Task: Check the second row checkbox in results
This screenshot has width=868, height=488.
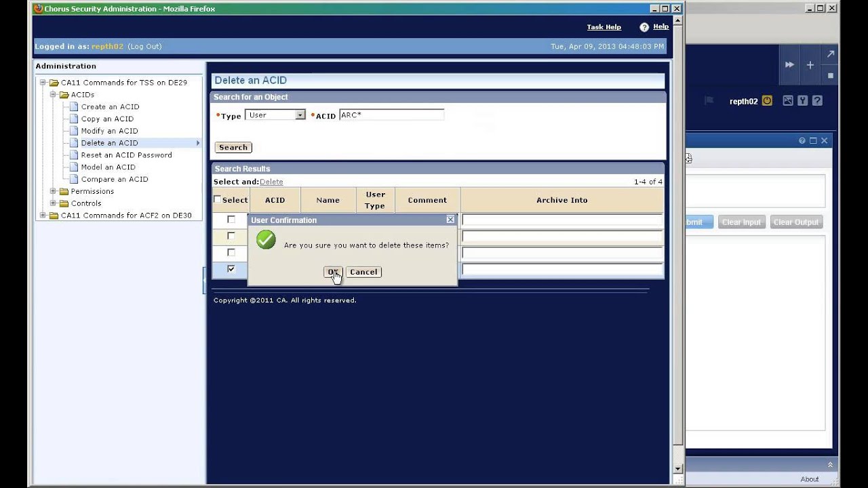Action: tap(231, 236)
